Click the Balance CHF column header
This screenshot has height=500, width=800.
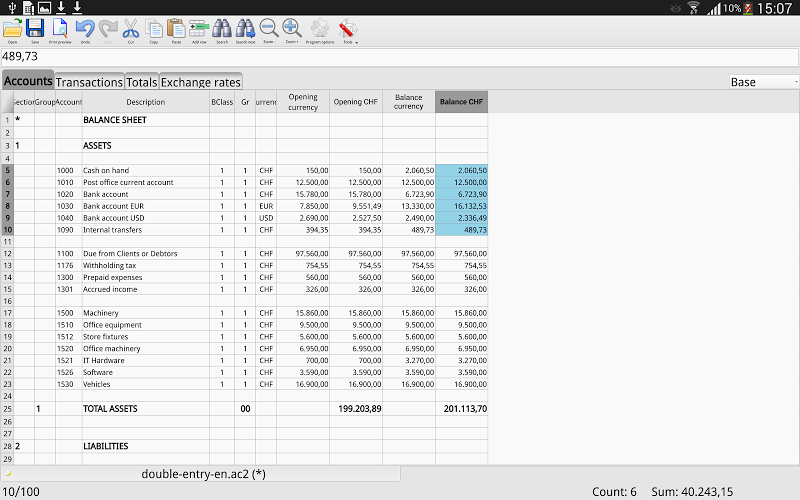tap(461, 102)
